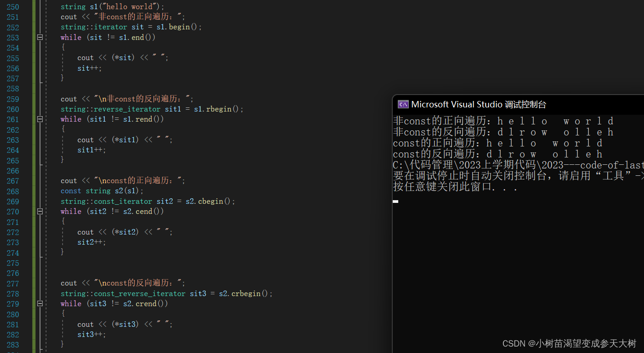Click the reverse_iterator sit1 declaration line
644x353 pixels.
pyautogui.click(x=152, y=109)
